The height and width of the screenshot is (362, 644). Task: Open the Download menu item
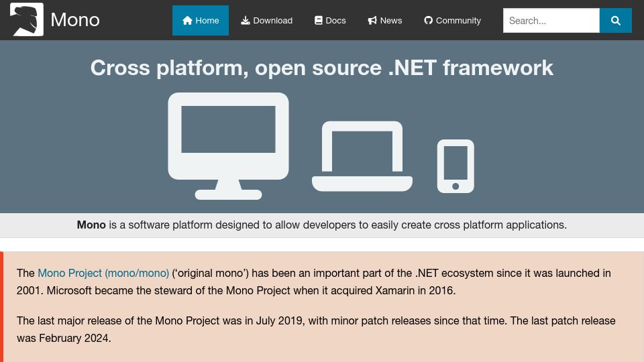pyautogui.click(x=266, y=21)
